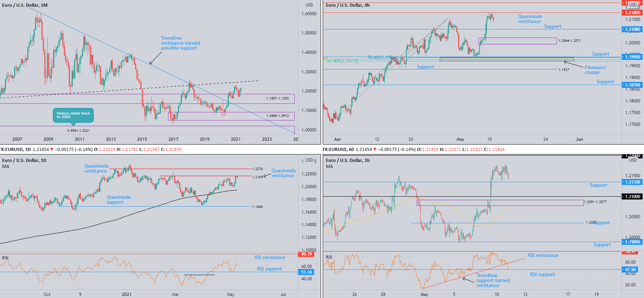Click the blue 1.19900 support price label
Viewport: 644px width, 298px height.
pyautogui.click(x=633, y=57)
